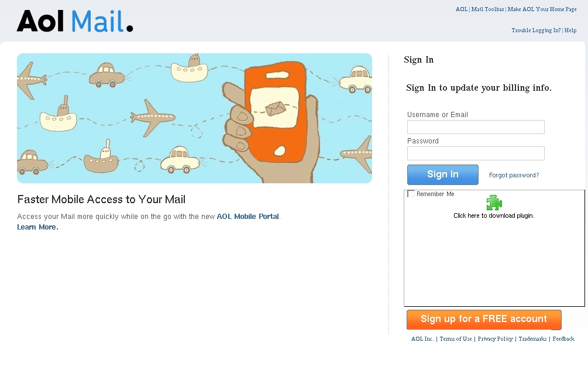Image resolution: width=588 pixels, height=387 pixels.
Task: Click Sign up for a FREE account
Action: 484,320
